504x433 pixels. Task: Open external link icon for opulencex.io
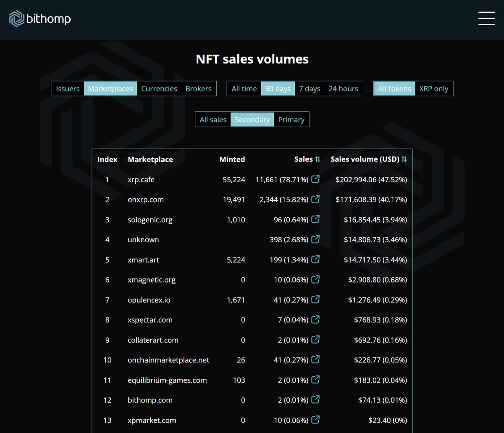[315, 299]
